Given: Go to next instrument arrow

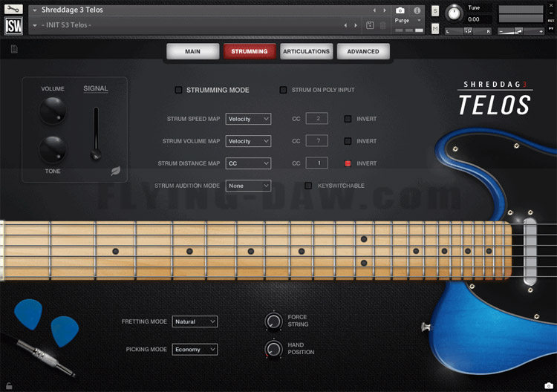Looking at the screenshot, I should [385, 10].
